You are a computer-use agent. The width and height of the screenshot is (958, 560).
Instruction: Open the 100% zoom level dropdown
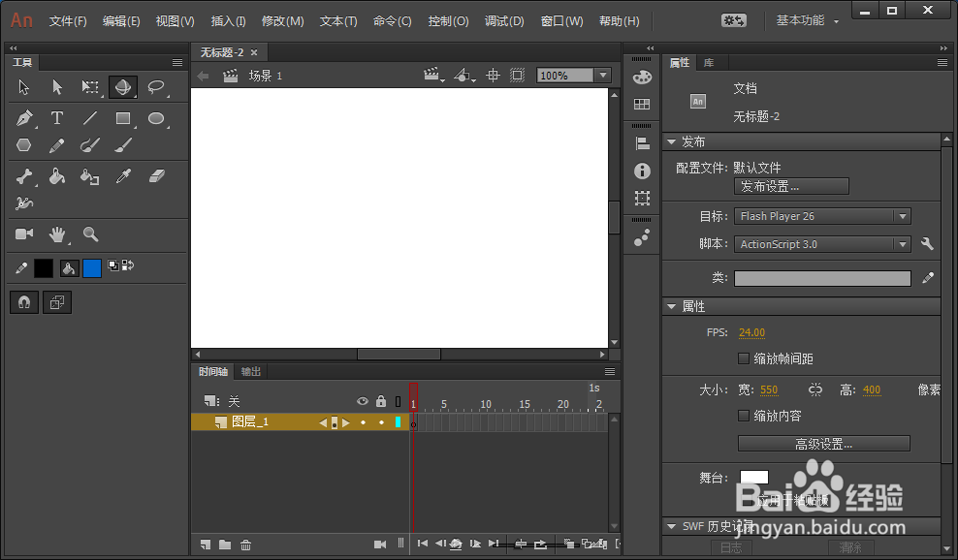[x=603, y=76]
